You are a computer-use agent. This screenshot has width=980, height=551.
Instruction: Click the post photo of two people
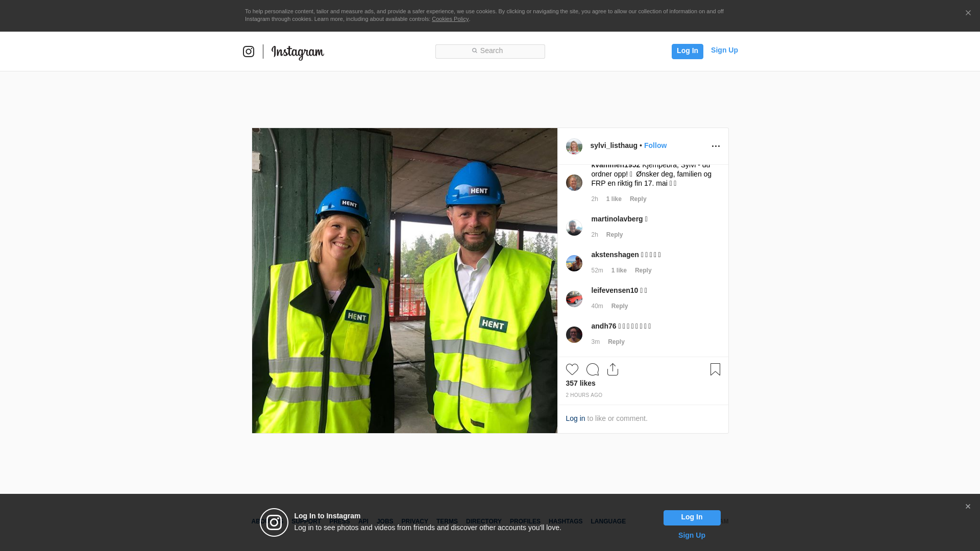tap(405, 281)
